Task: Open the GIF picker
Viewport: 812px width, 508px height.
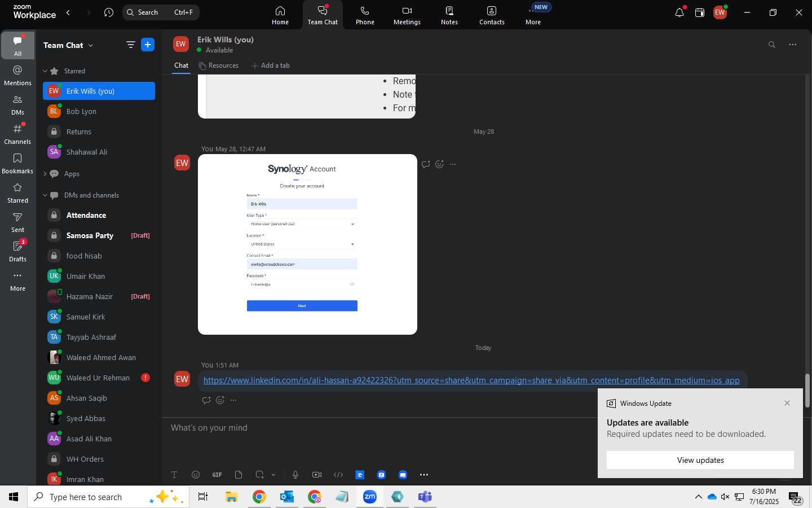Action: [217, 475]
